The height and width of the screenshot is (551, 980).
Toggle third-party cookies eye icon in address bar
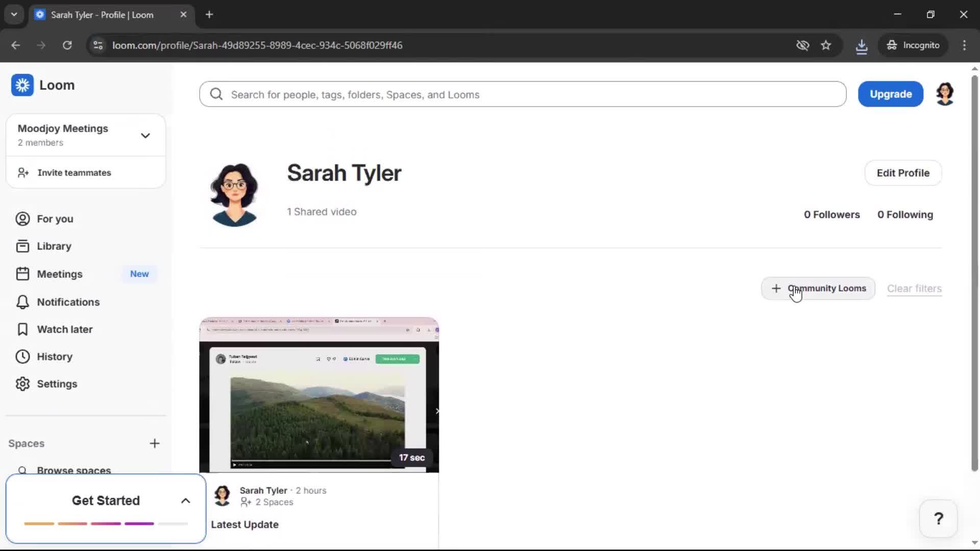[x=802, y=45]
